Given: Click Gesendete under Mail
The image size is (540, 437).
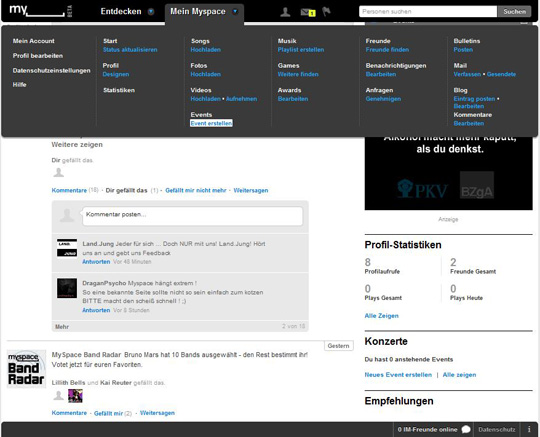Looking at the screenshot, I should click(501, 74).
